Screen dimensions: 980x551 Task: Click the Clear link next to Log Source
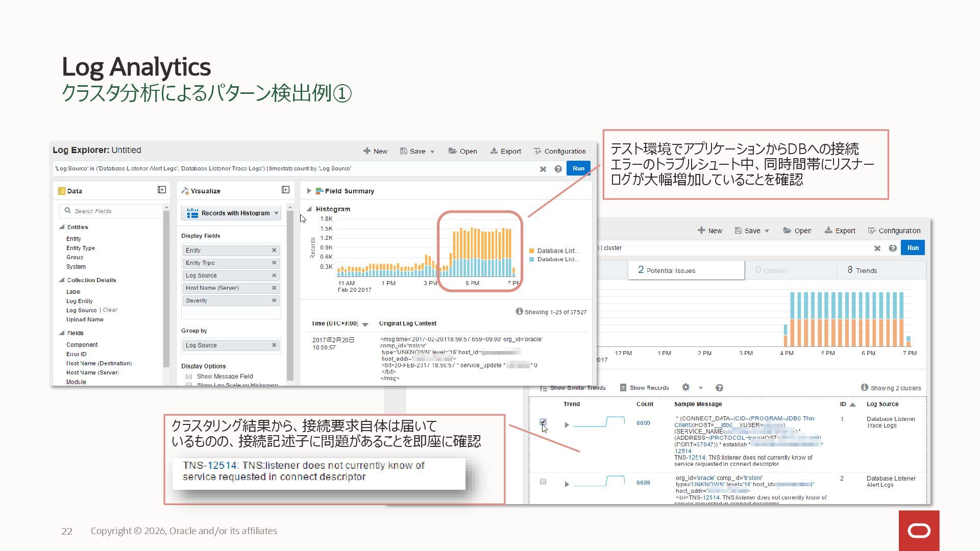tap(110, 310)
